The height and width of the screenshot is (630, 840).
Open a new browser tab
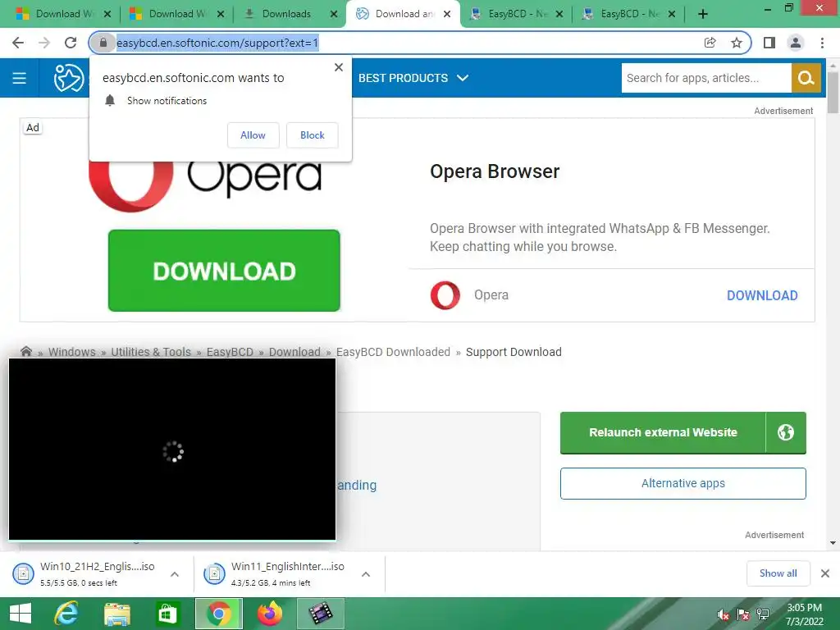point(703,14)
